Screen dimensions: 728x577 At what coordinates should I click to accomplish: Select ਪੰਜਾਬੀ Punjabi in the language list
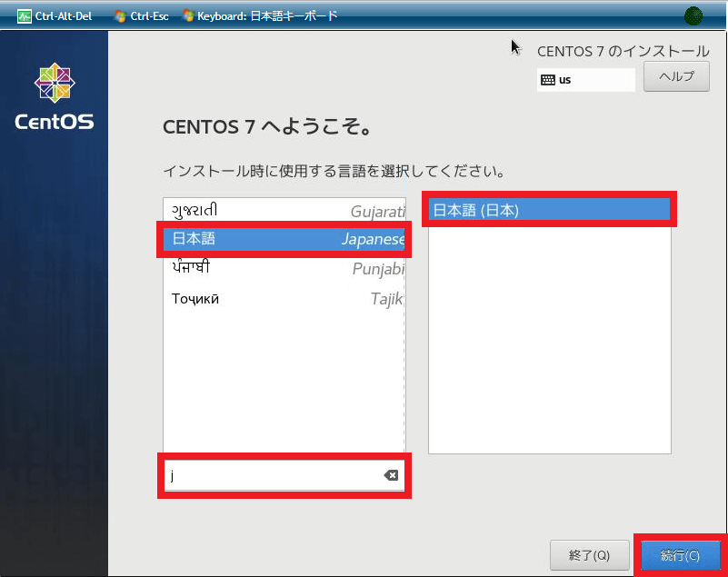(284, 268)
